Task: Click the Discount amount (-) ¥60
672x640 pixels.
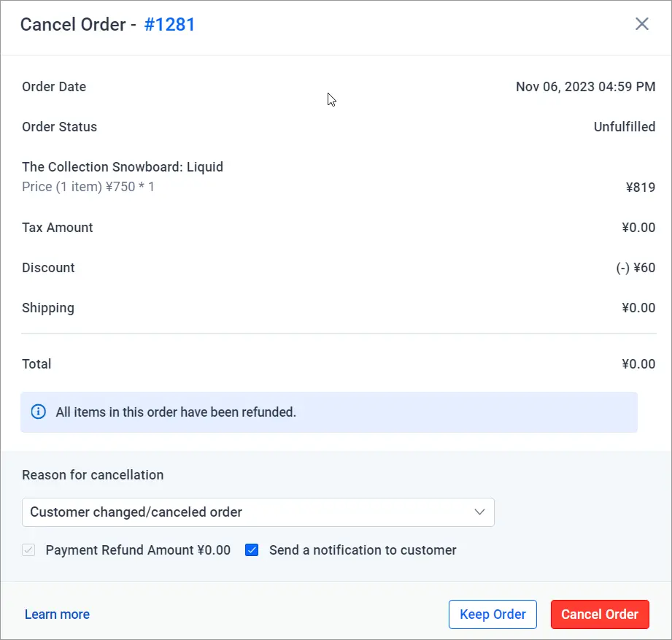Action: 635,268
